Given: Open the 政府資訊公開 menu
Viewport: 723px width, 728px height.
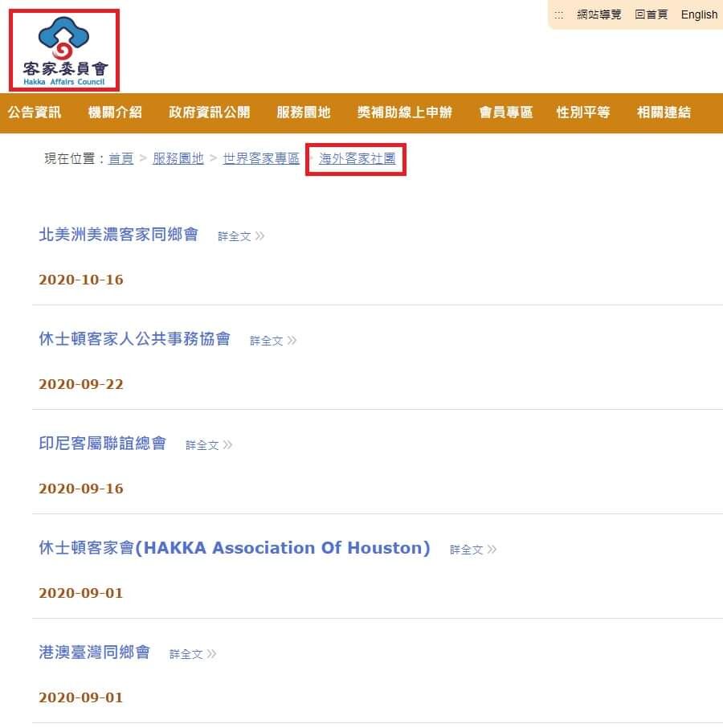Looking at the screenshot, I should 210,112.
